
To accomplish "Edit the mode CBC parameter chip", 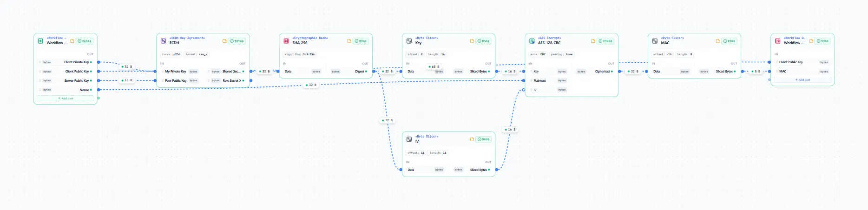I will pyautogui.click(x=538, y=54).
